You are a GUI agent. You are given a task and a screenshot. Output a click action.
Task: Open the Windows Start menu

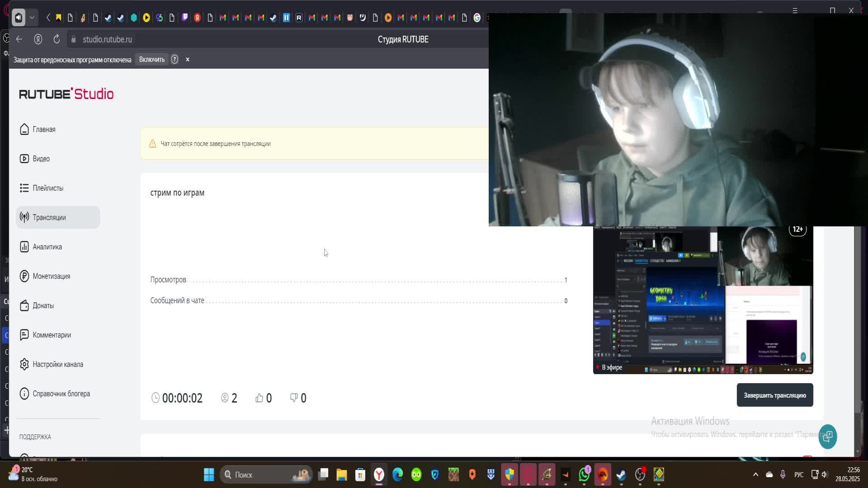[209, 474]
